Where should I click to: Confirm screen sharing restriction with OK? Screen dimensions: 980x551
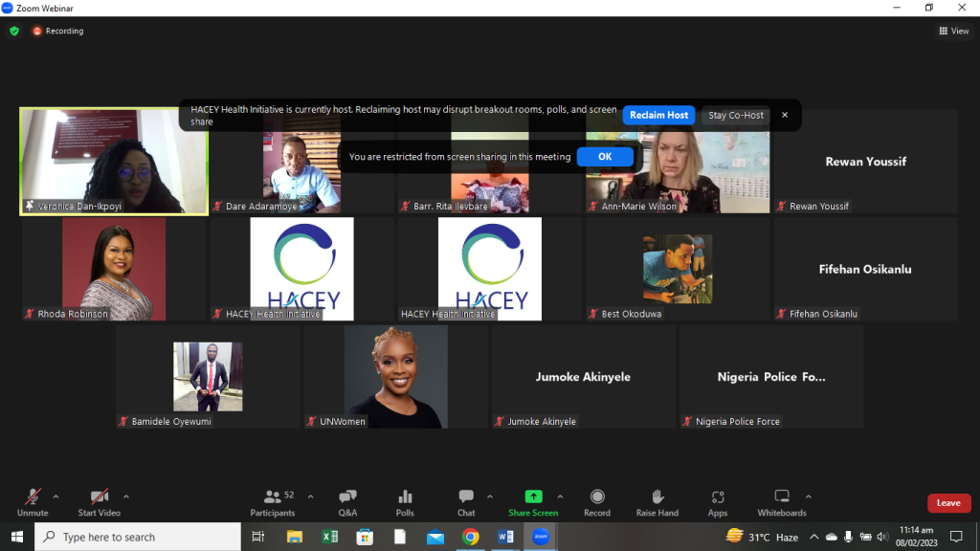coord(605,157)
